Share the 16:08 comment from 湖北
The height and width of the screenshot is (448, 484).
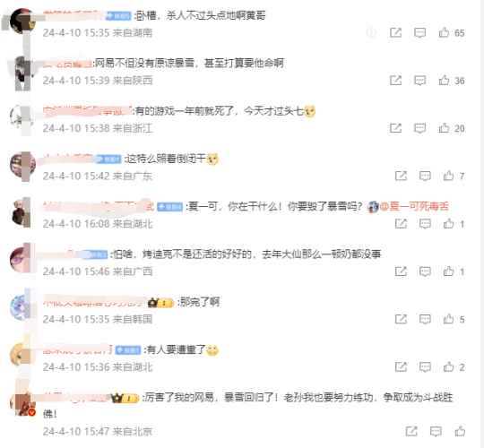point(401,224)
